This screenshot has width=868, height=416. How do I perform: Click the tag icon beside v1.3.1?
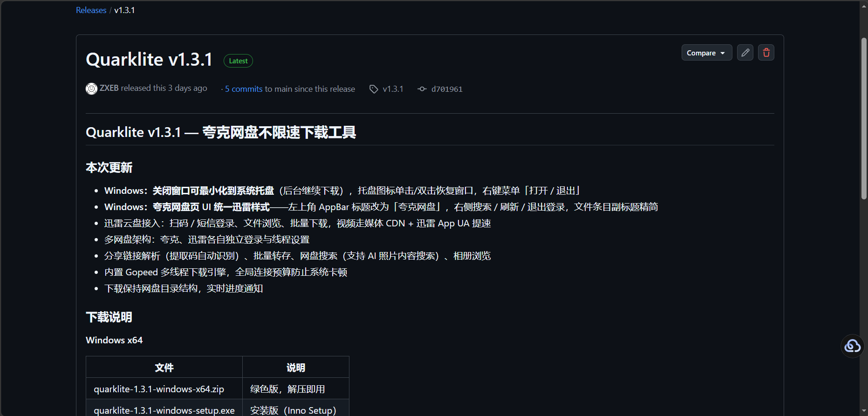pyautogui.click(x=374, y=89)
